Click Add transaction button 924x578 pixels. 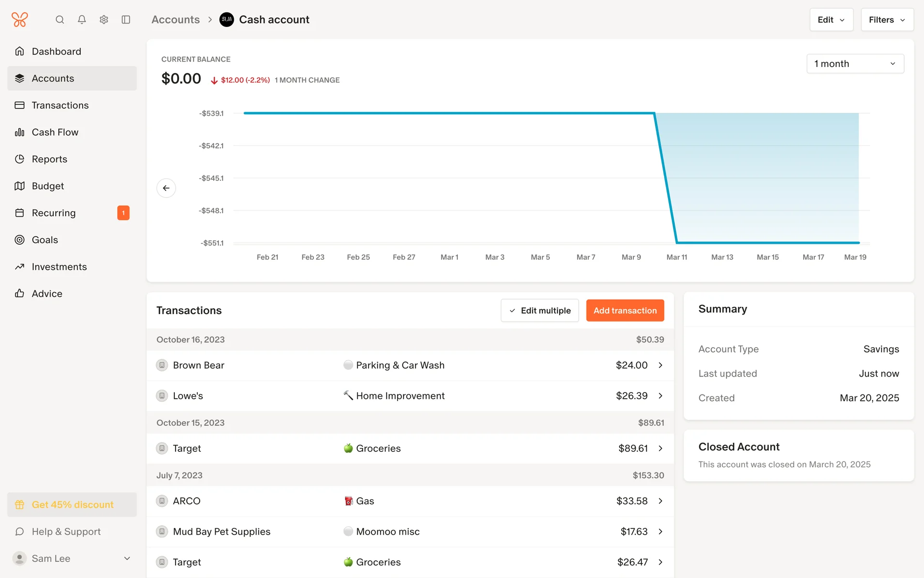pyautogui.click(x=625, y=311)
